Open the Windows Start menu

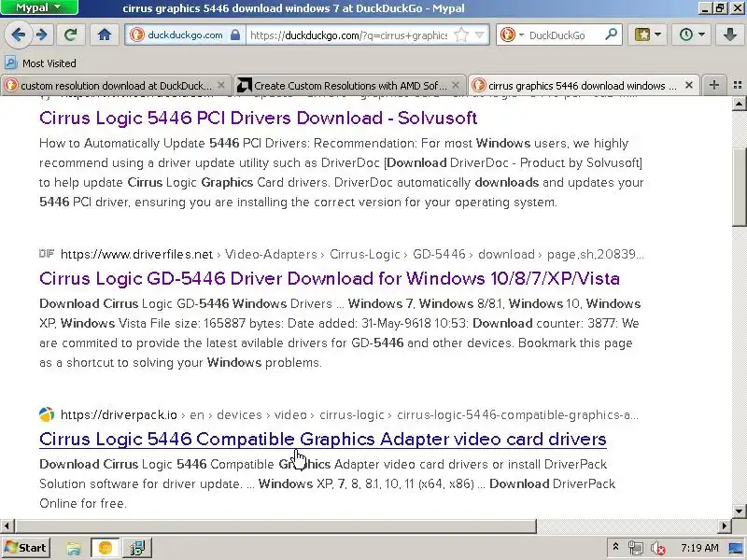25,548
